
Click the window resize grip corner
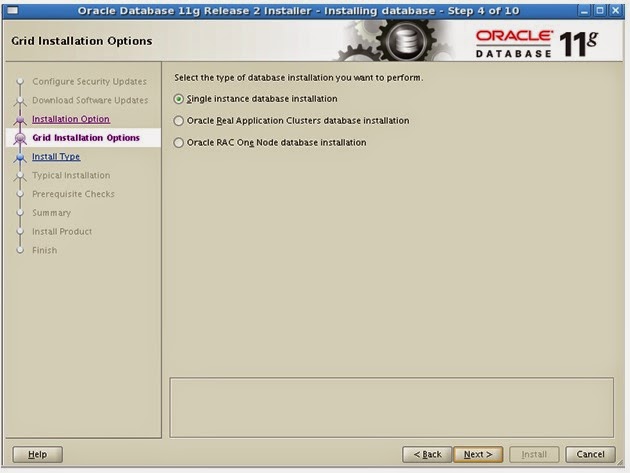622,463
